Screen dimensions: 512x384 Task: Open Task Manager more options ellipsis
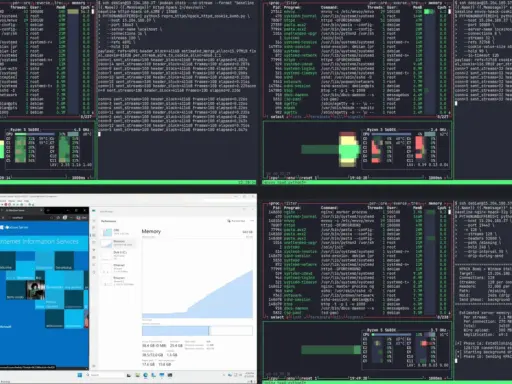click(x=252, y=221)
